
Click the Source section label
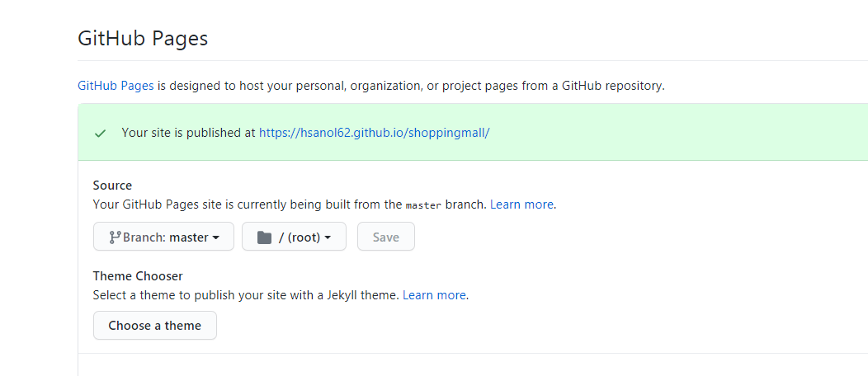[x=112, y=186]
